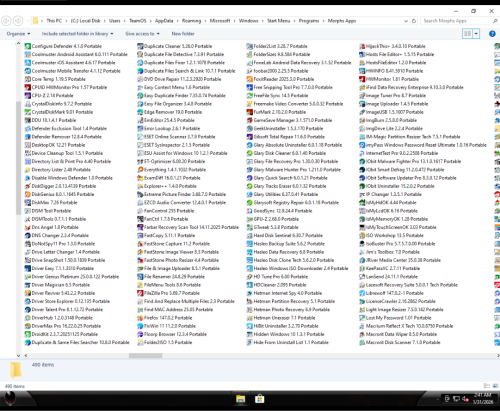This screenshot has height=411, width=500.
Task: Click the New folder button
Action: point(183,34)
